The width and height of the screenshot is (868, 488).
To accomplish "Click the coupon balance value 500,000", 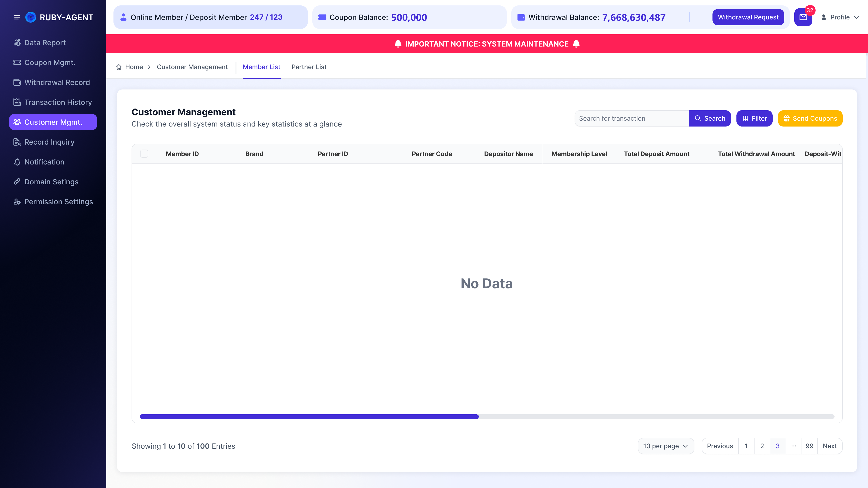I will click(x=409, y=18).
